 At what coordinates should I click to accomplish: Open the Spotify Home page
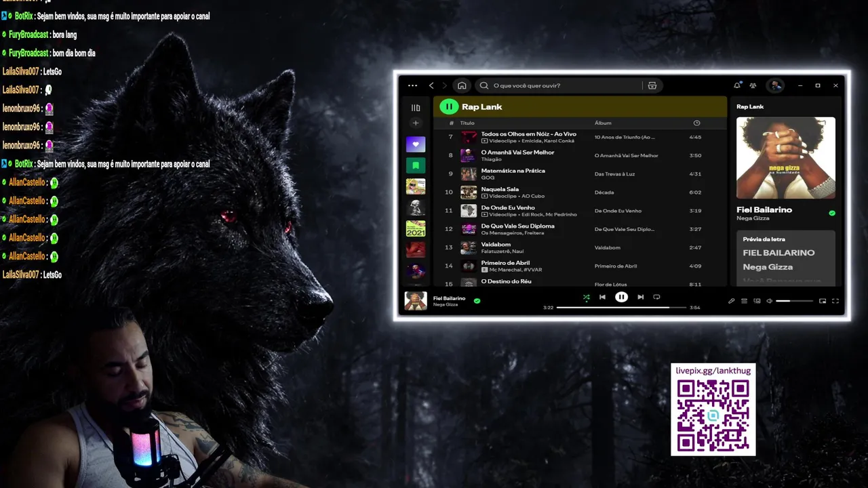(462, 85)
